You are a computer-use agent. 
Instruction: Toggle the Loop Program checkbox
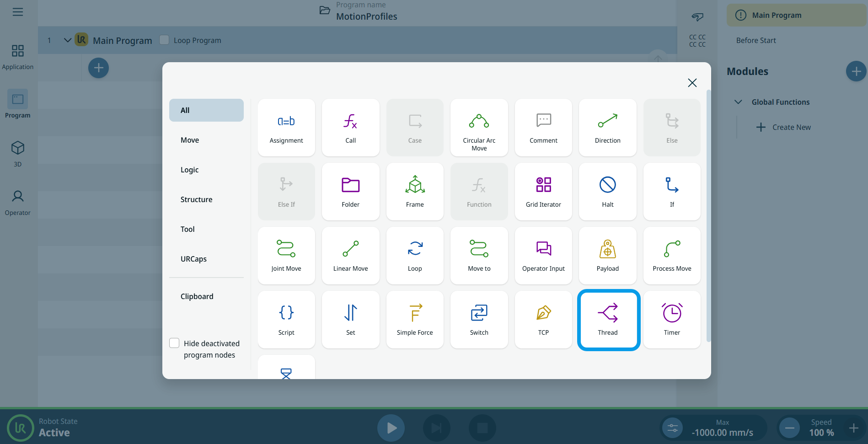tap(164, 40)
